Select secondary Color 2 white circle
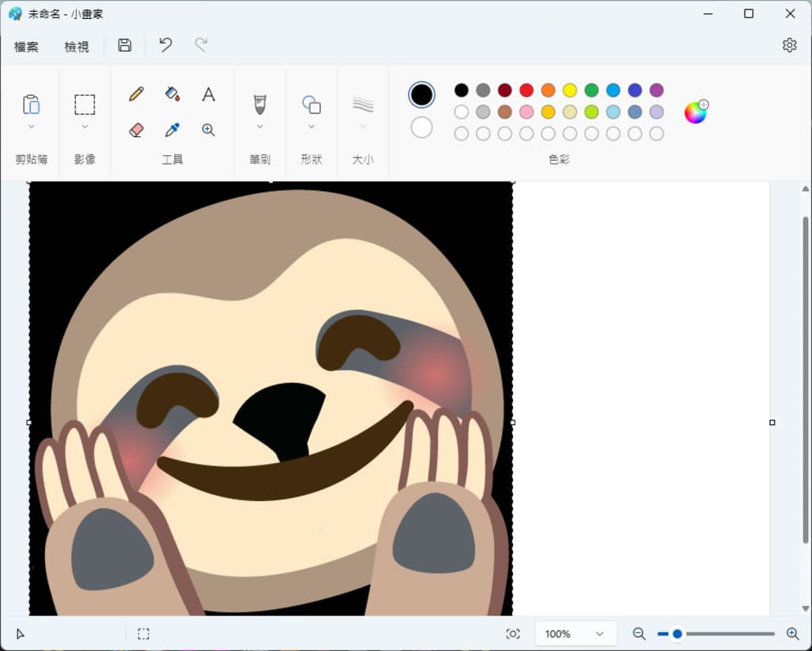 tap(422, 128)
